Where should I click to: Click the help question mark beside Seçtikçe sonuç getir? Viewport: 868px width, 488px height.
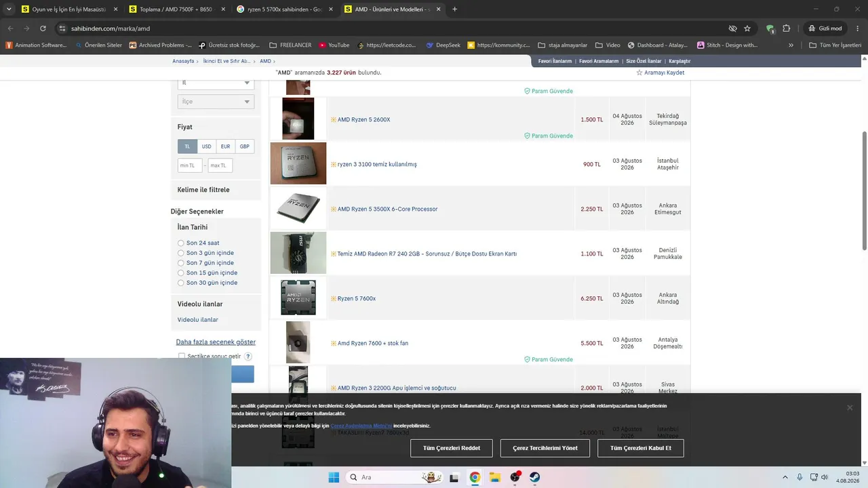(x=248, y=357)
